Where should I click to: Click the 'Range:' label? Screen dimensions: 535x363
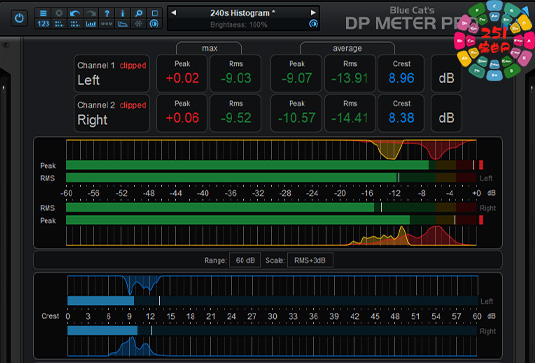[x=215, y=261]
